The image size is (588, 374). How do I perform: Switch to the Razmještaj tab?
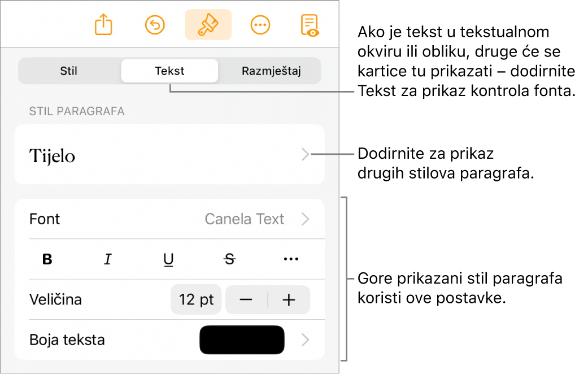tap(271, 71)
